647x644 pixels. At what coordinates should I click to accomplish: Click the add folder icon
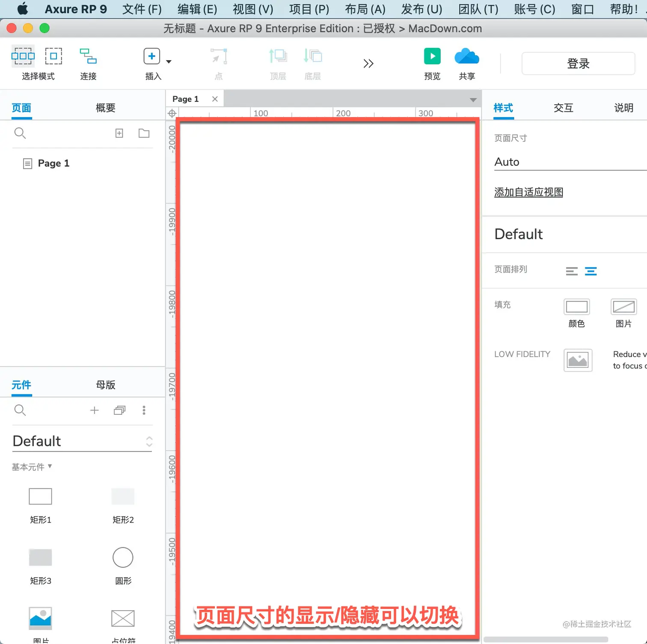pos(144,133)
